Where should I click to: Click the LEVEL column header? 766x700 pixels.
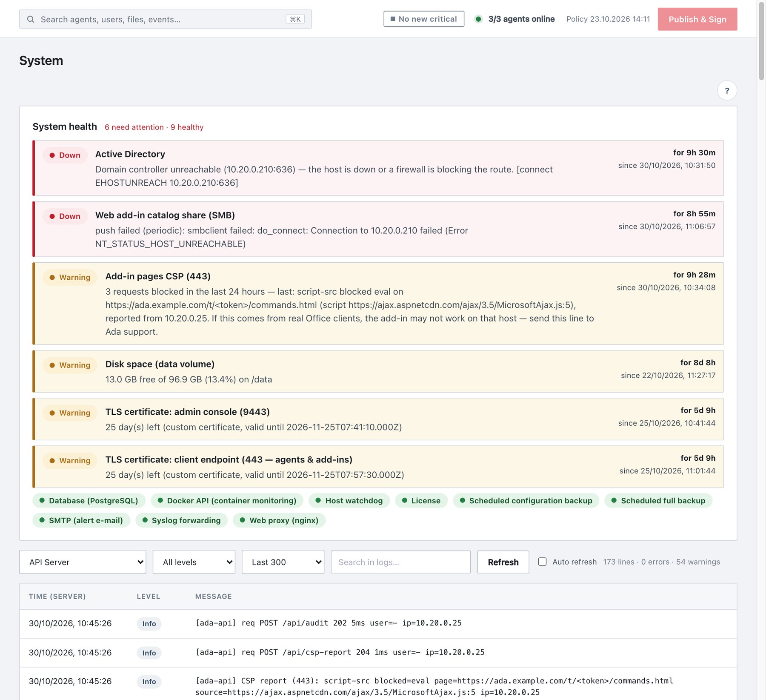point(149,597)
